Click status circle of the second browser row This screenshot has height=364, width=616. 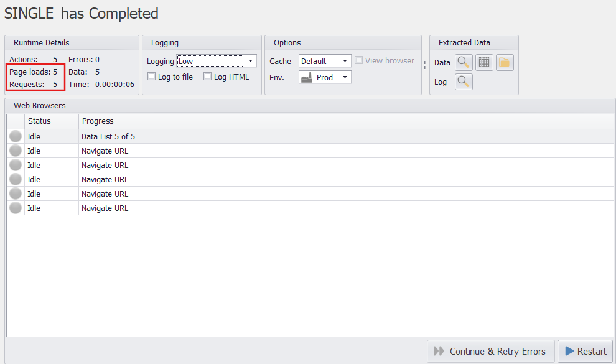[x=16, y=151]
